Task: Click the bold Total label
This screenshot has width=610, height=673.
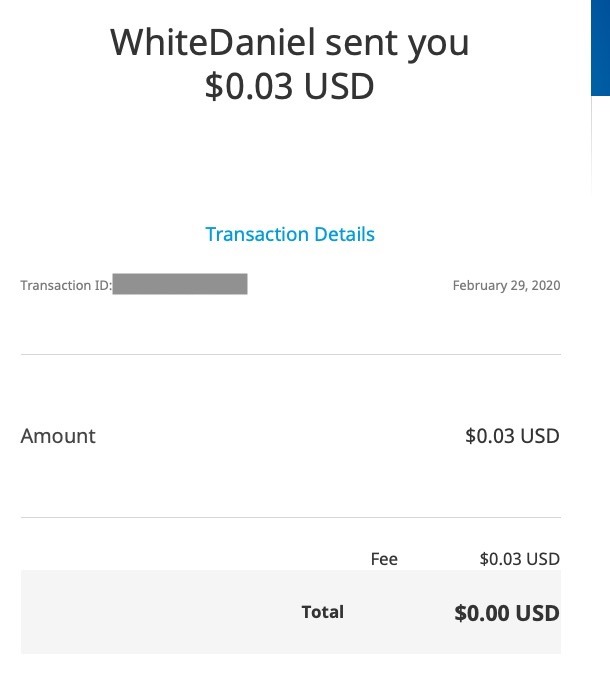Action: coord(322,612)
